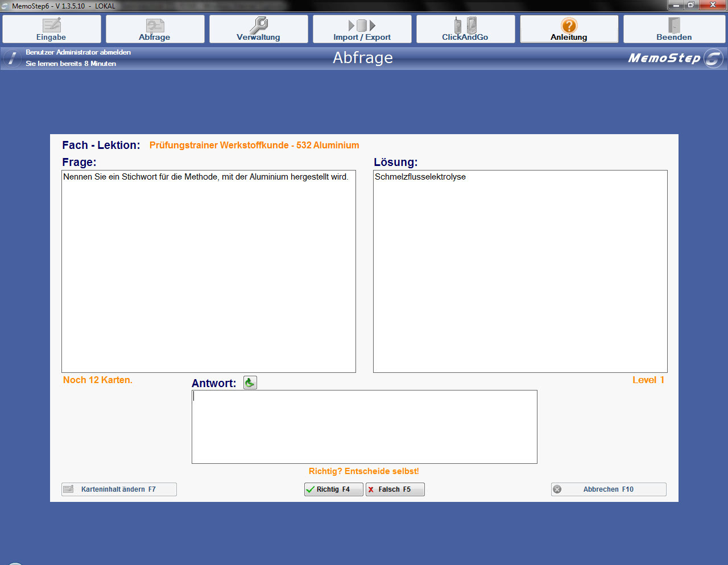
Task: Open the Import / Export section
Action: [x=362, y=29]
